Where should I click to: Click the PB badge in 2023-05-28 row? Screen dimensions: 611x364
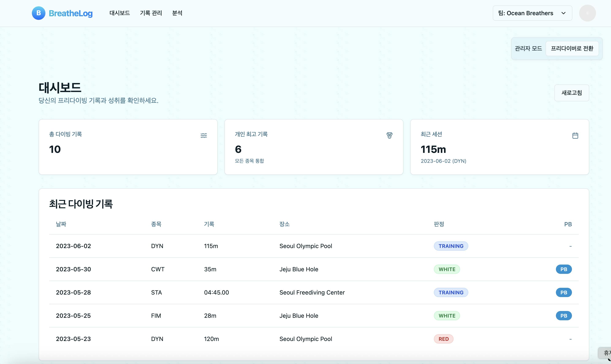click(x=564, y=292)
